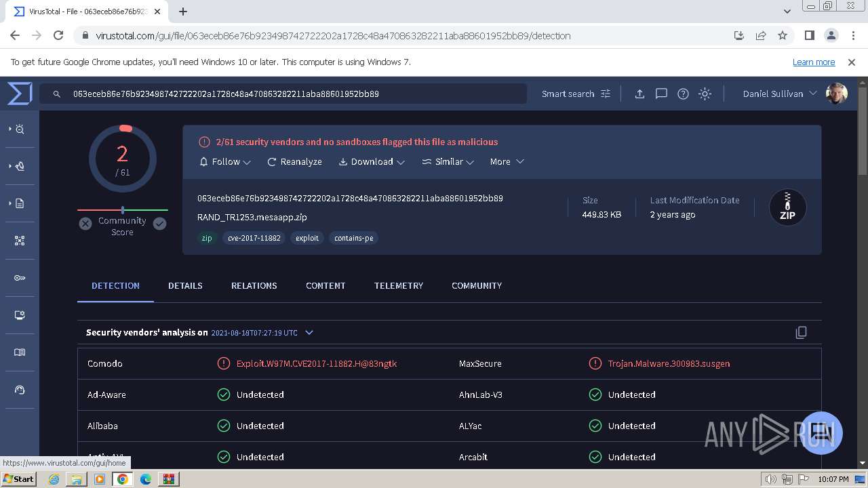Reload the page in Chrome
868x488 pixels.
pyautogui.click(x=58, y=35)
